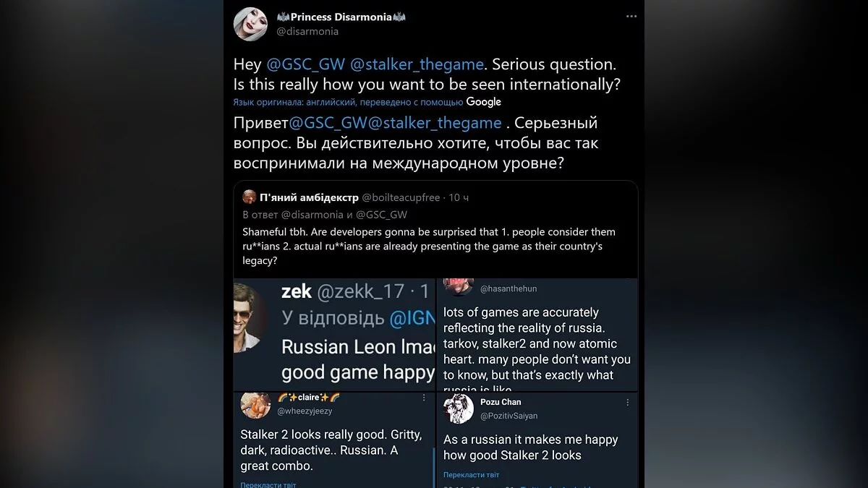This screenshot has height=488, width=868.
Task: Click Pozu Chan's profile picture
Action: pos(459,408)
